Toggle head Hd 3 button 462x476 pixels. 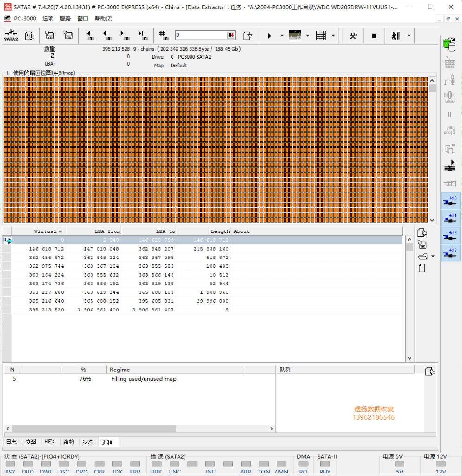click(x=450, y=253)
